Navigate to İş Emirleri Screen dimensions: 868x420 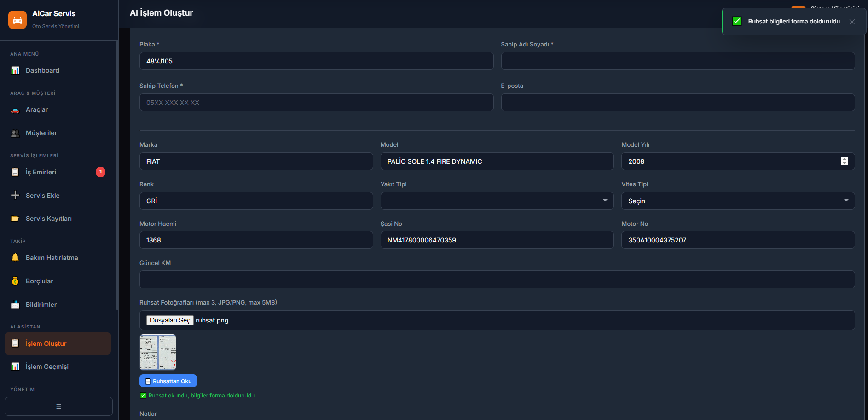(x=58, y=172)
